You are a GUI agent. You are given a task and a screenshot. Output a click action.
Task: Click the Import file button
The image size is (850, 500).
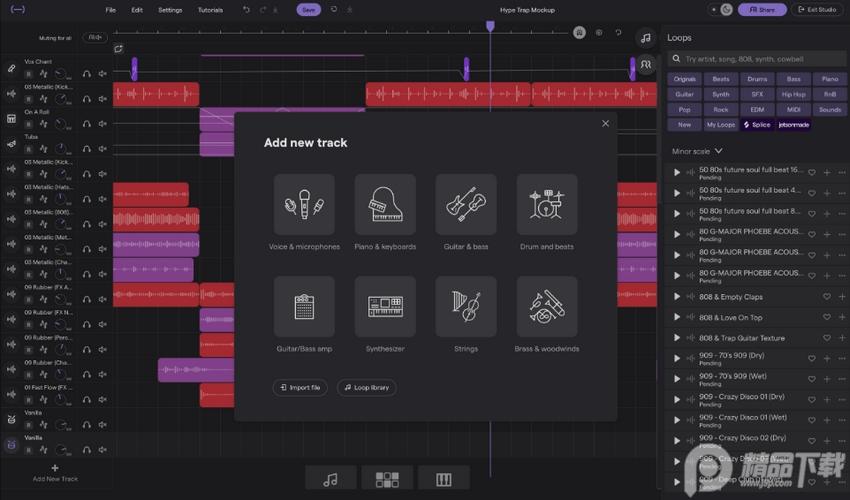pyautogui.click(x=300, y=387)
